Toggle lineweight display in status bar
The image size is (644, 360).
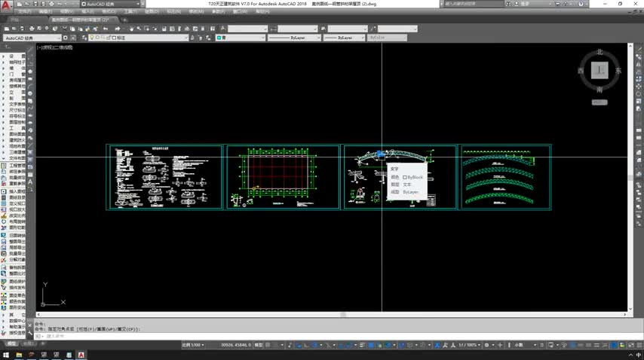point(363,345)
